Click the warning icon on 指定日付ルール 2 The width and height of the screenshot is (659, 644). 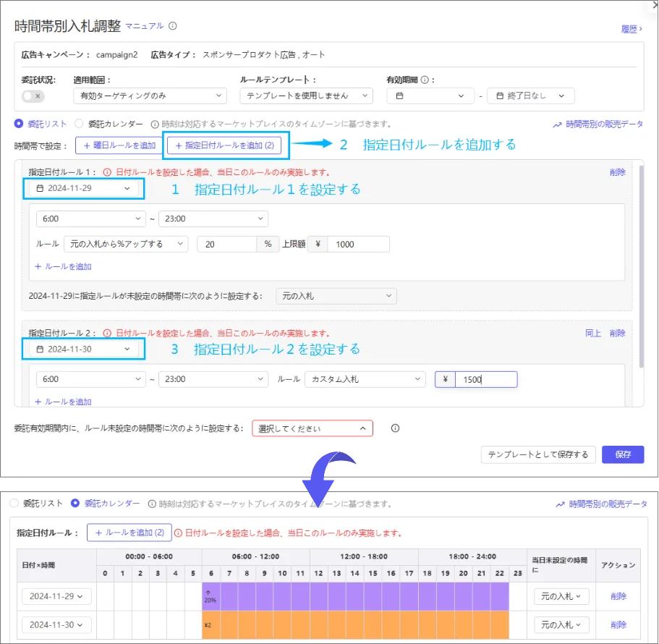click(107, 333)
